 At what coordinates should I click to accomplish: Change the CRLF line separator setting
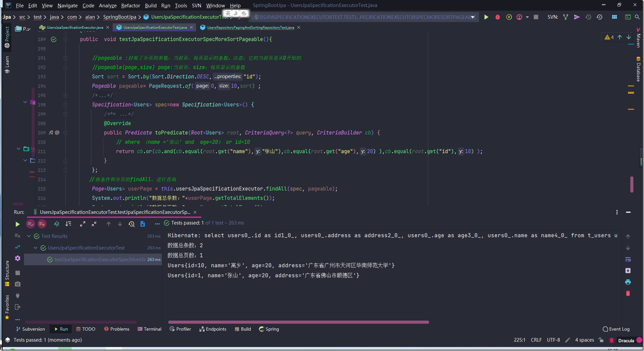tap(536, 340)
